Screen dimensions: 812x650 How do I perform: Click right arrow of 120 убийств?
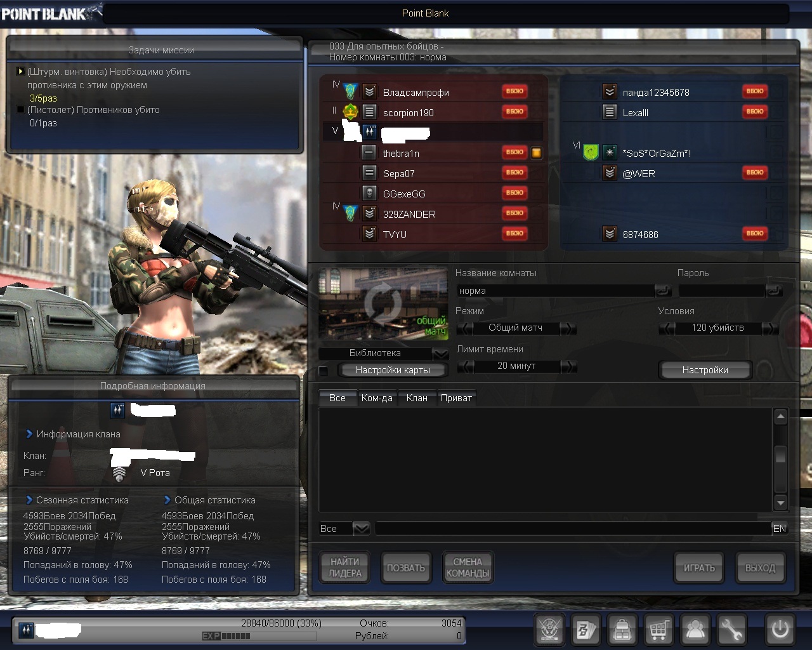pyautogui.click(x=770, y=328)
